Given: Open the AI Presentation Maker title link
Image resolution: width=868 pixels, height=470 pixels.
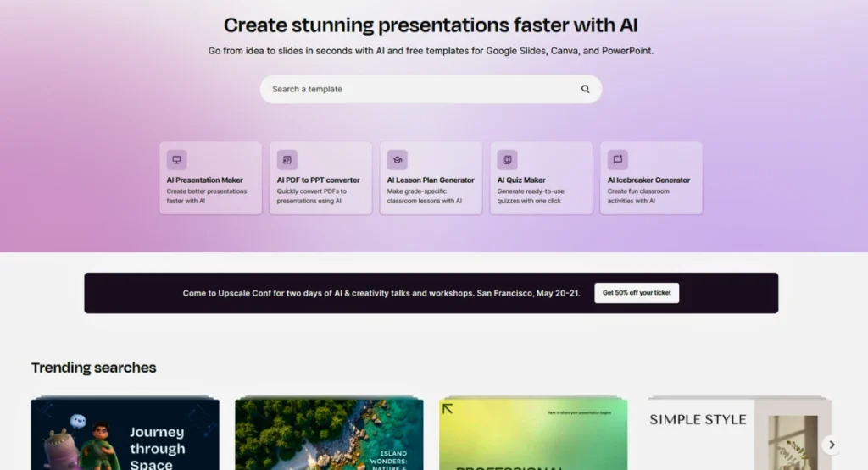Looking at the screenshot, I should click(x=205, y=180).
